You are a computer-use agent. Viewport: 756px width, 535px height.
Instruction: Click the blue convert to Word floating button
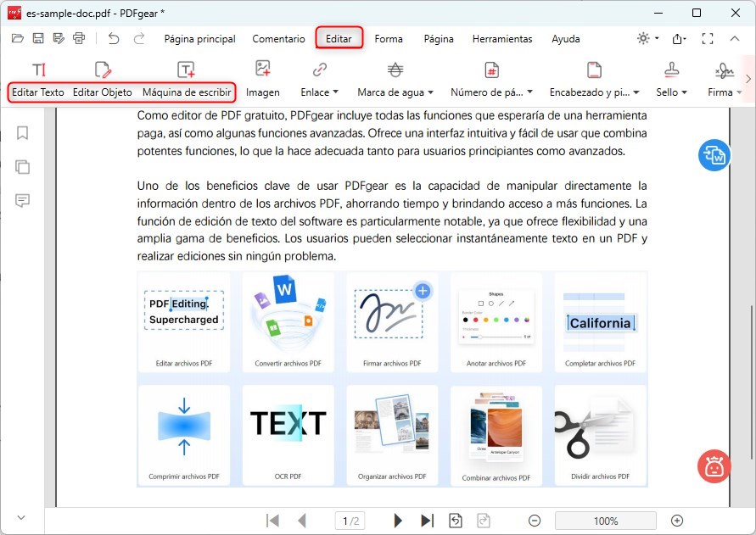click(x=714, y=155)
